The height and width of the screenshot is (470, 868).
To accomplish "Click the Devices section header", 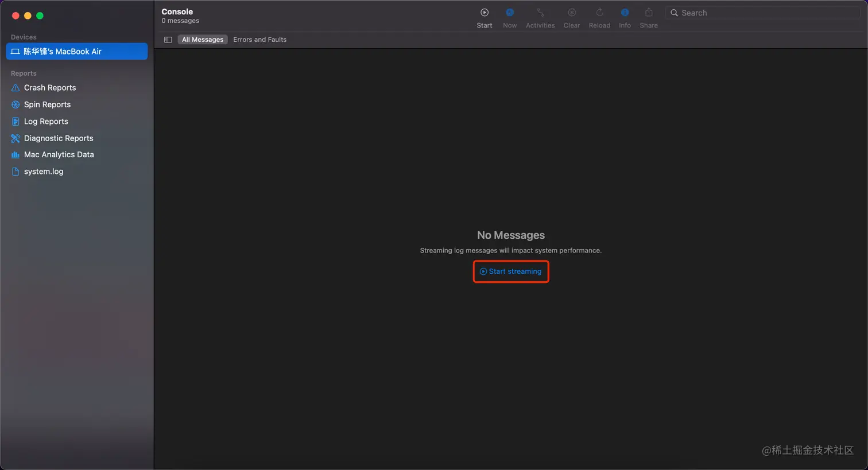I will (x=24, y=37).
